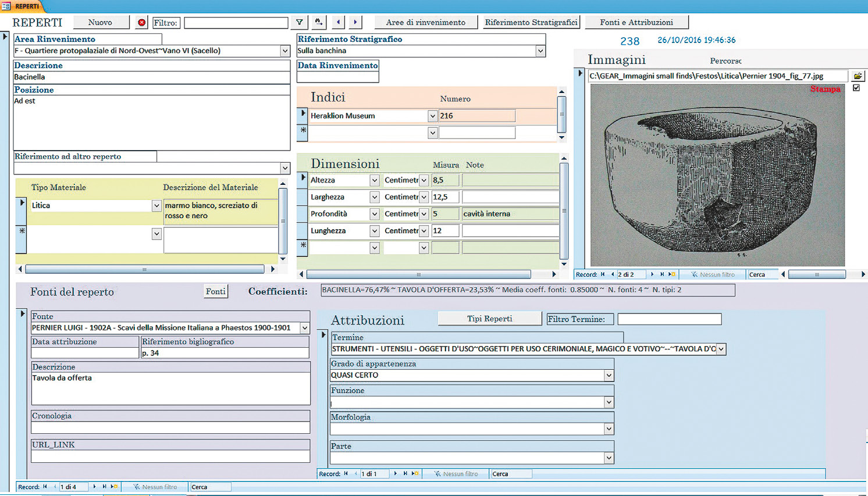Open the Morfologia dropdown

point(609,429)
